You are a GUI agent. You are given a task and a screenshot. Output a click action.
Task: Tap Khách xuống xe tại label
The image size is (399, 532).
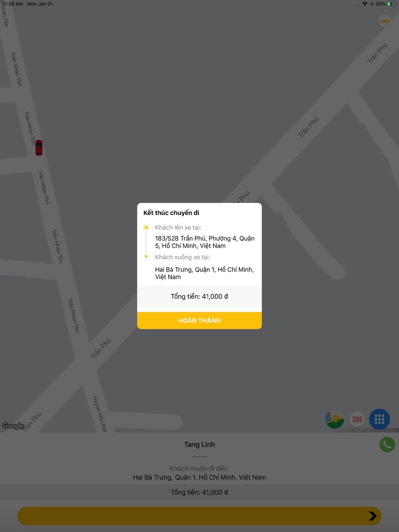point(182,257)
